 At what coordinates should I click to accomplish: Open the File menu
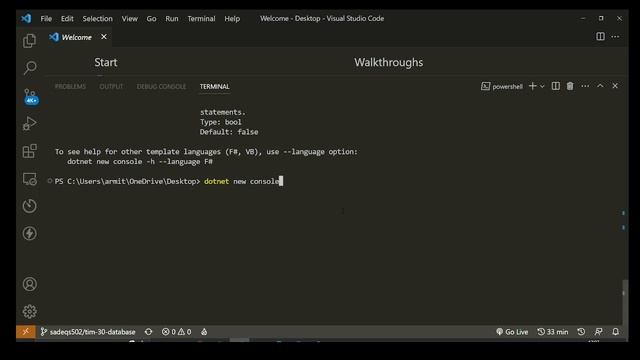click(46, 19)
